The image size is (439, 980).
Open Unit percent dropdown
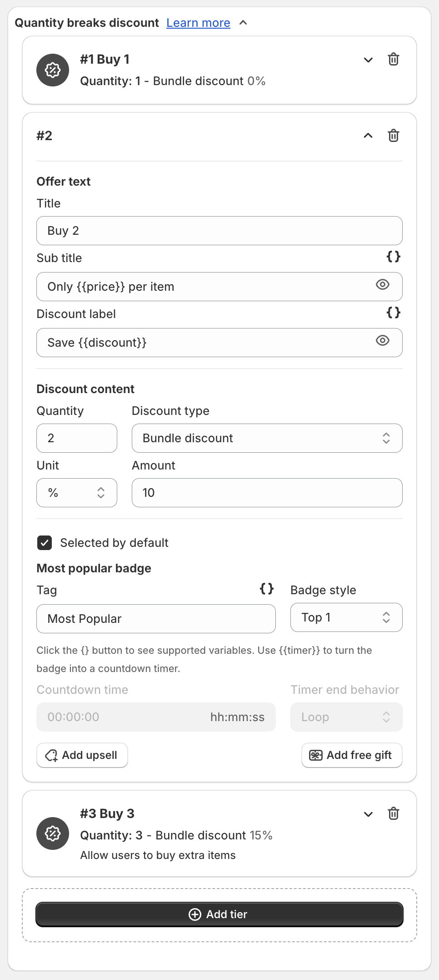tap(77, 493)
